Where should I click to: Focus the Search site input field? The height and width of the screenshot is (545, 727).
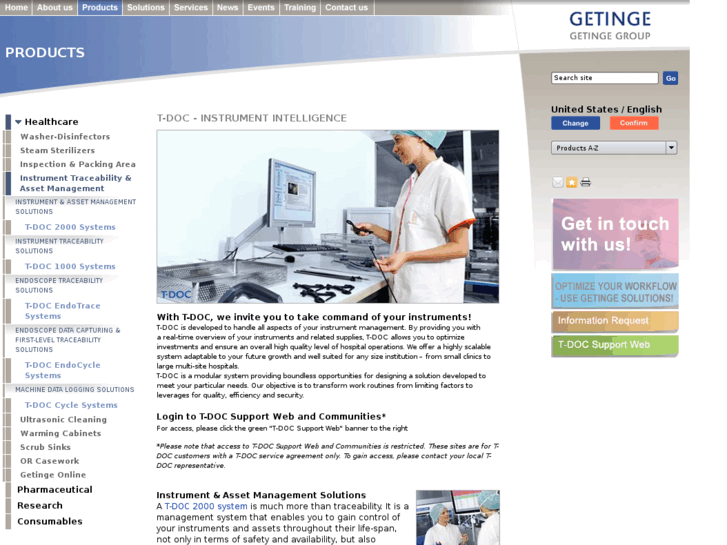click(605, 78)
